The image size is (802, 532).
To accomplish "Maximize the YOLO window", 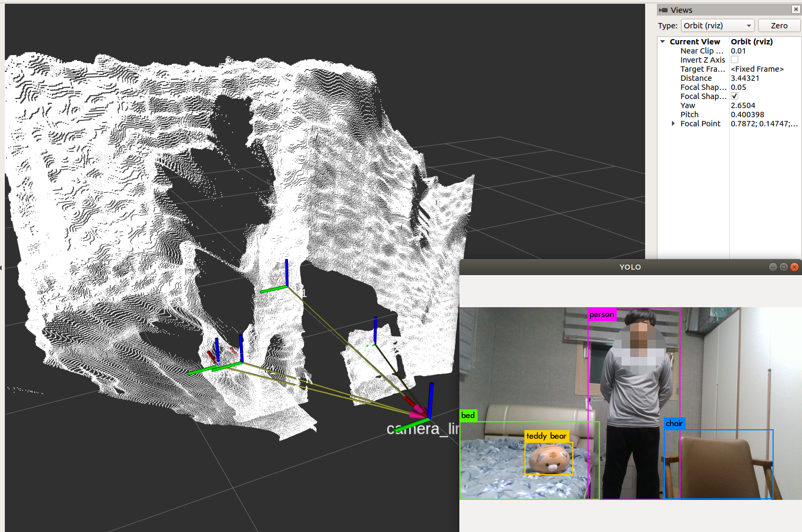I will click(783, 267).
